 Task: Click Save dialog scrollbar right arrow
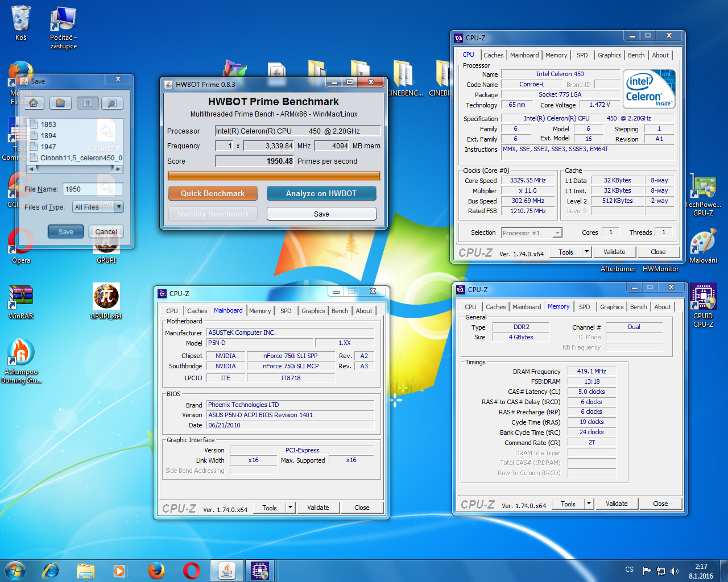pos(118,169)
